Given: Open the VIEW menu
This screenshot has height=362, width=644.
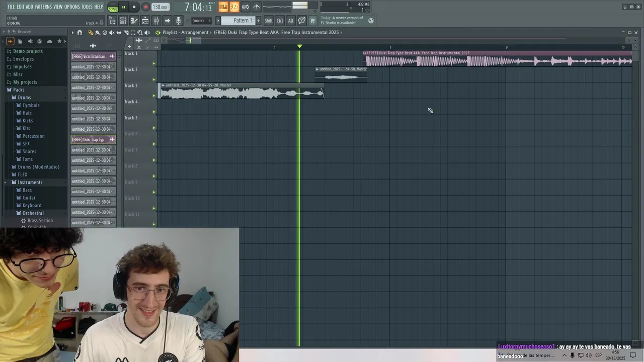Looking at the screenshot, I should (58, 7).
